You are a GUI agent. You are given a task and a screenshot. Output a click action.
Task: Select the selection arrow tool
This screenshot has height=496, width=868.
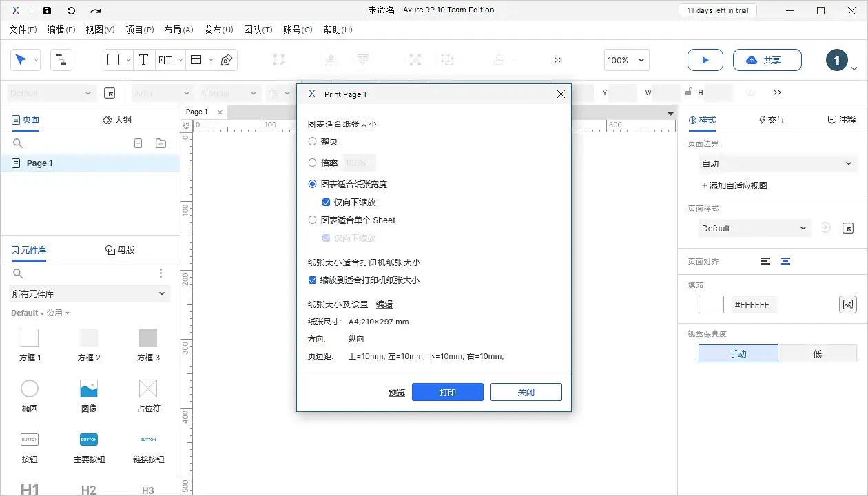(21, 60)
